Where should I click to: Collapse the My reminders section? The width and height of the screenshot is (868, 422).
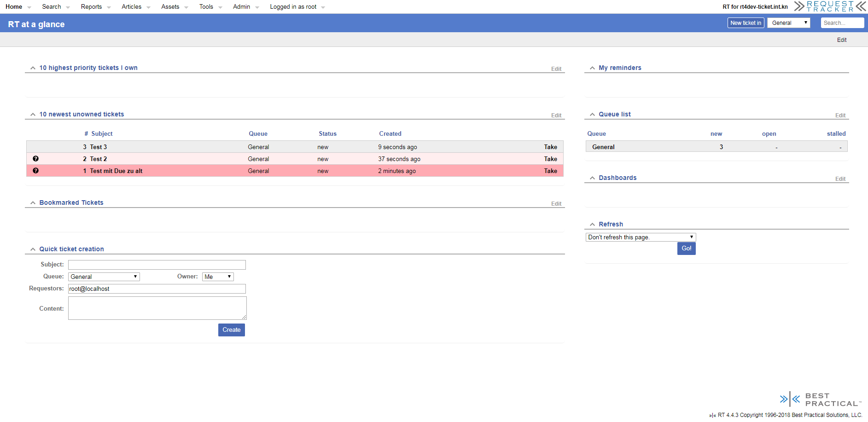coord(592,68)
